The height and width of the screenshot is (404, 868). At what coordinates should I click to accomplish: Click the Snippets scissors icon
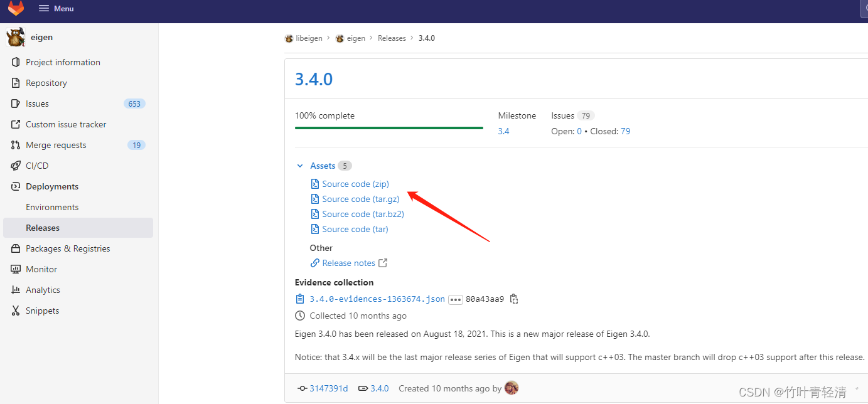[16, 311]
